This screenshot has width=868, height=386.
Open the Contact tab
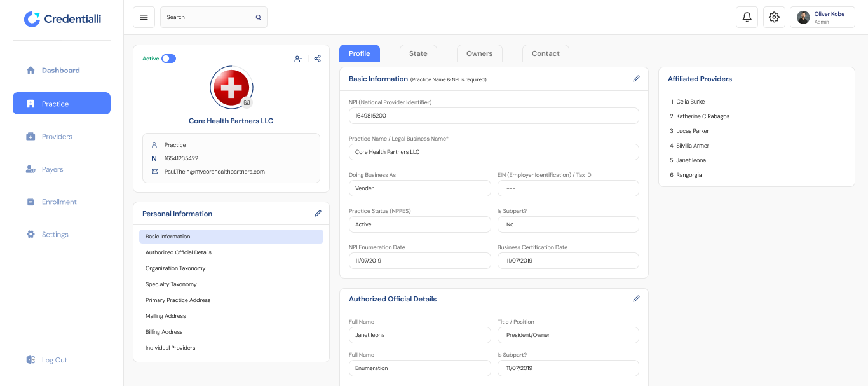[x=545, y=53]
